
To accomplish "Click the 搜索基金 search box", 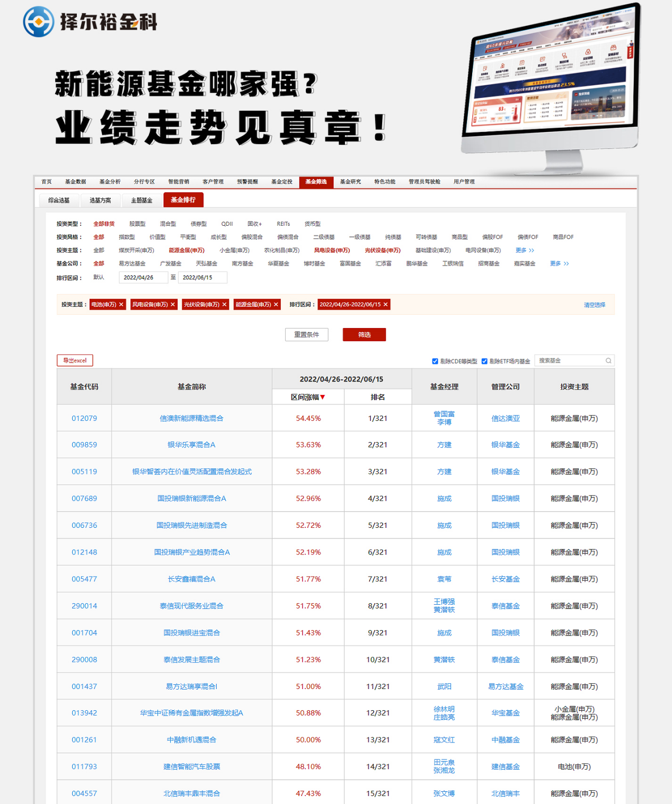I will pyautogui.click(x=574, y=360).
